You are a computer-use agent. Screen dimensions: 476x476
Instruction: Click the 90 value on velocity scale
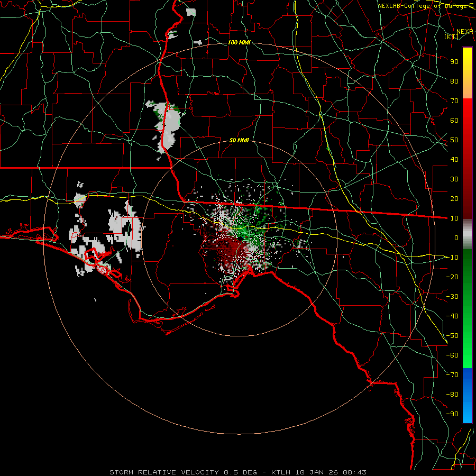454,62
